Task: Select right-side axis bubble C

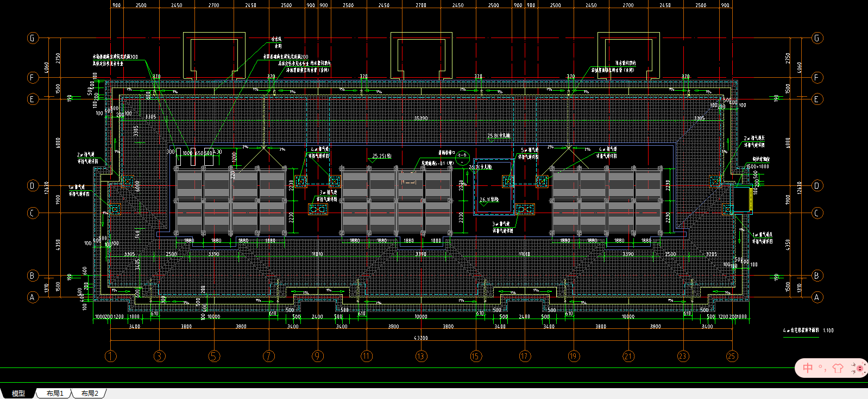Action: pos(817,213)
